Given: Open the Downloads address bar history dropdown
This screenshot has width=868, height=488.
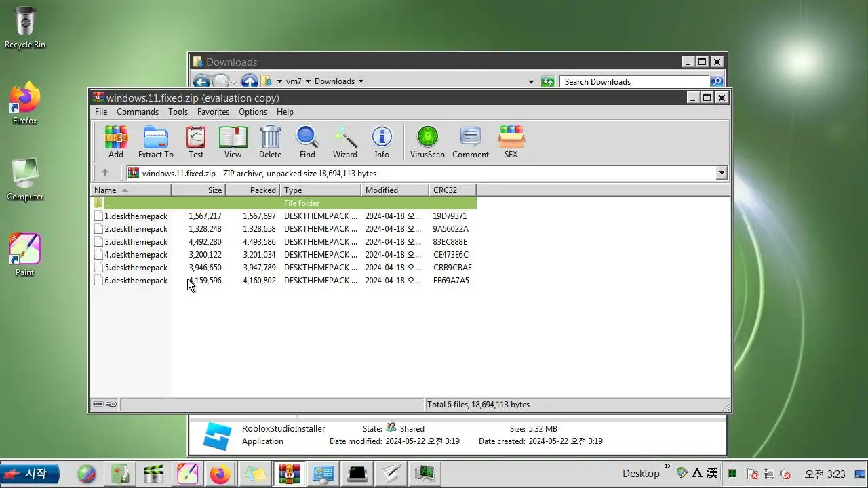Looking at the screenshot, I should [531, 81].
